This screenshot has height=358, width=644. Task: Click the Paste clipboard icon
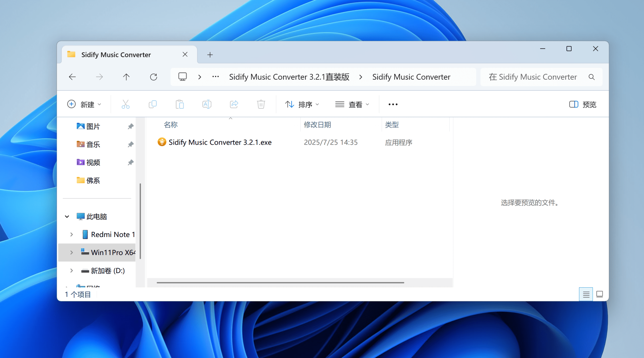[x=180, y=104]
